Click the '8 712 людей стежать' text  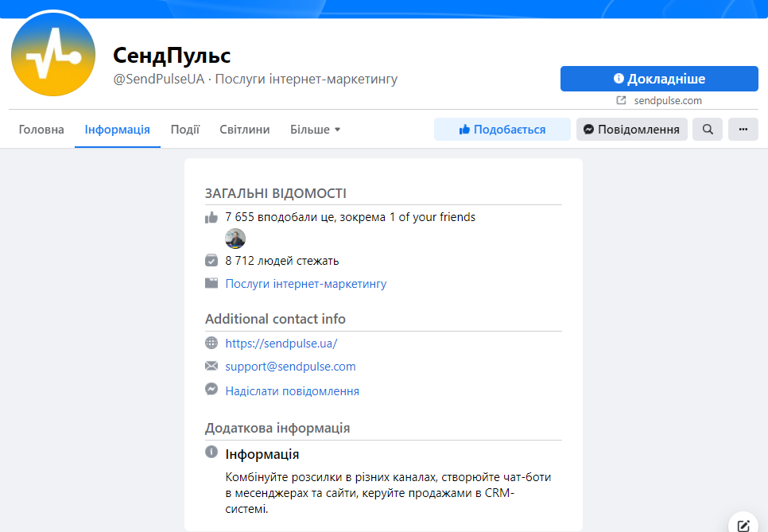tap(282, 261)
